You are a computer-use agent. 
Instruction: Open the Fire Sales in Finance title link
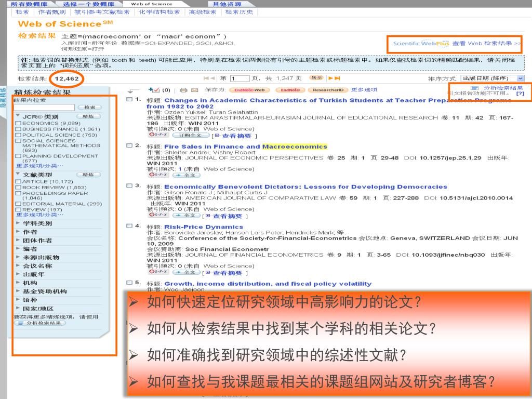(x=246, y=147)
